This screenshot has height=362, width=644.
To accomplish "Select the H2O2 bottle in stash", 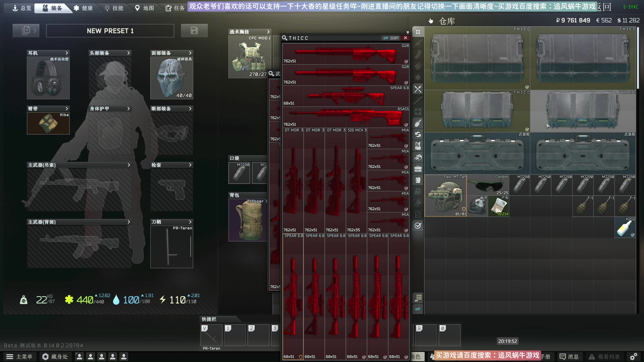I will (x=625, y=227).
